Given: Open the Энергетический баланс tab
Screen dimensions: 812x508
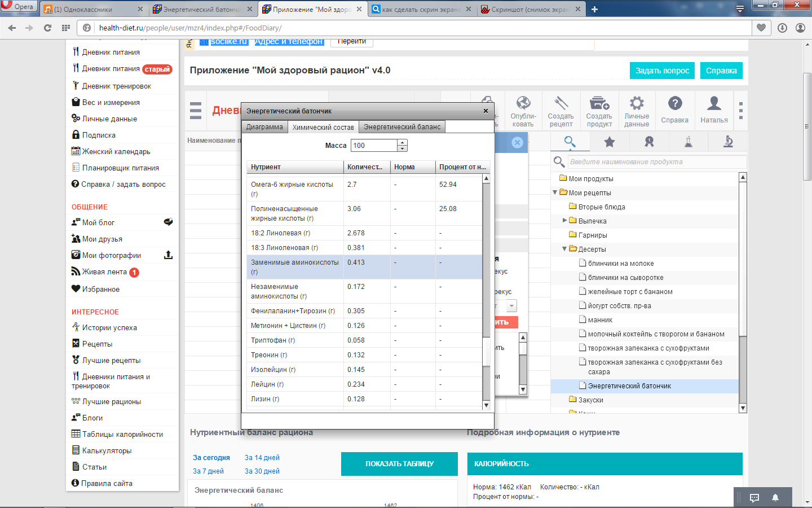Looking at the screenshot, I should [401, 127].
